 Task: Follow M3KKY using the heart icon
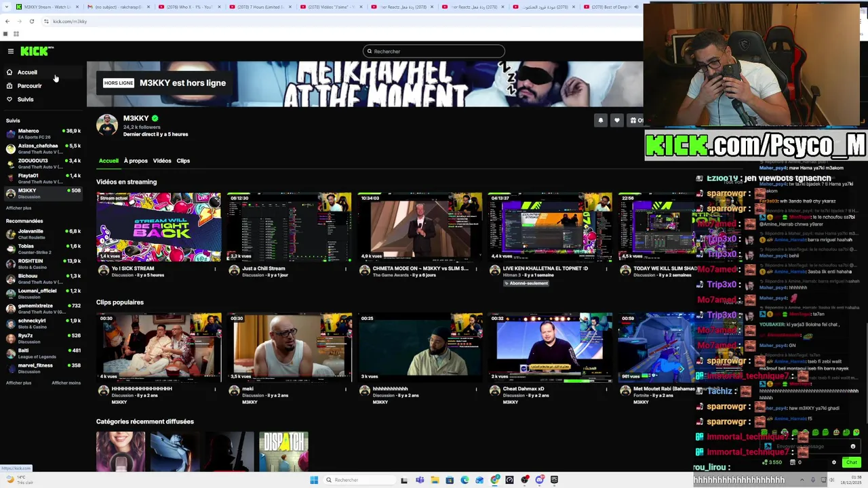coord(616,120)
